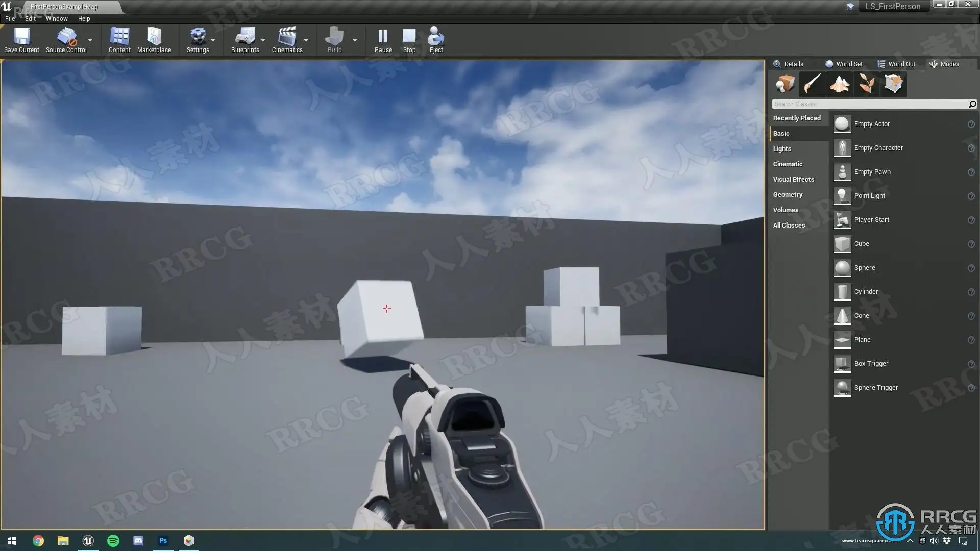The height and width of the screenshot is (551, 980).
Task: Select the Point Light placement item
Action: [x=870, y=196]
